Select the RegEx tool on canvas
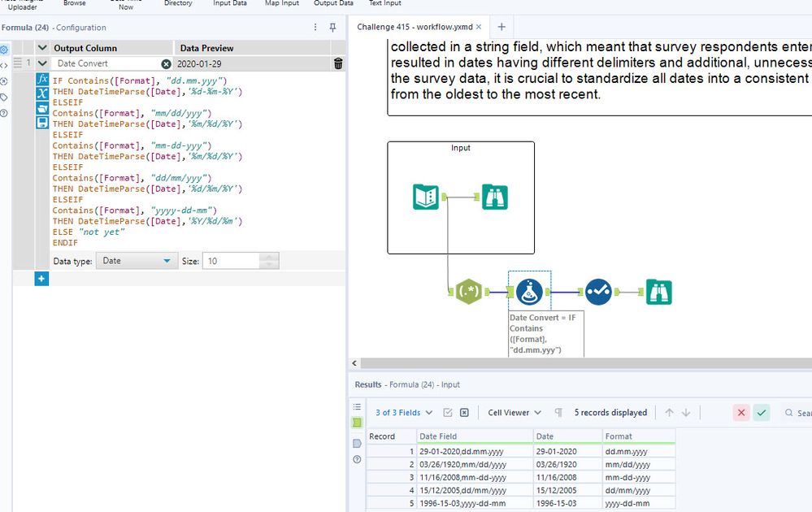This screenshot has height=512, width=812. [469, 292]
